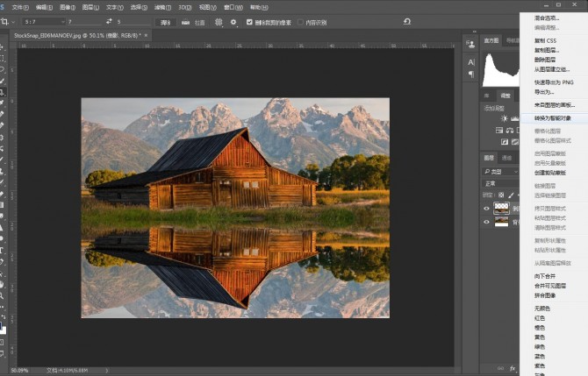Enable the 内容识别 checkbox
588x376 pixels.
coord(300,21)
